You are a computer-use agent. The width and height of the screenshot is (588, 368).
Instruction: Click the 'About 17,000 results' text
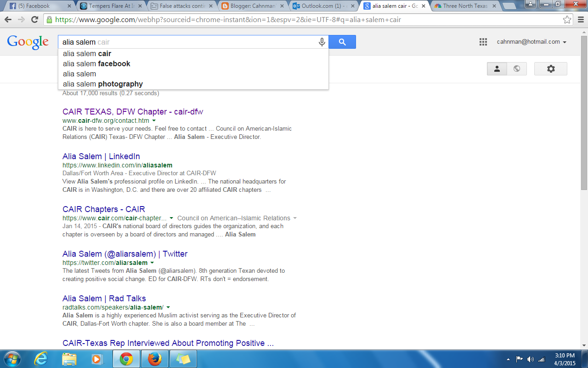click(x=111, y=93)
